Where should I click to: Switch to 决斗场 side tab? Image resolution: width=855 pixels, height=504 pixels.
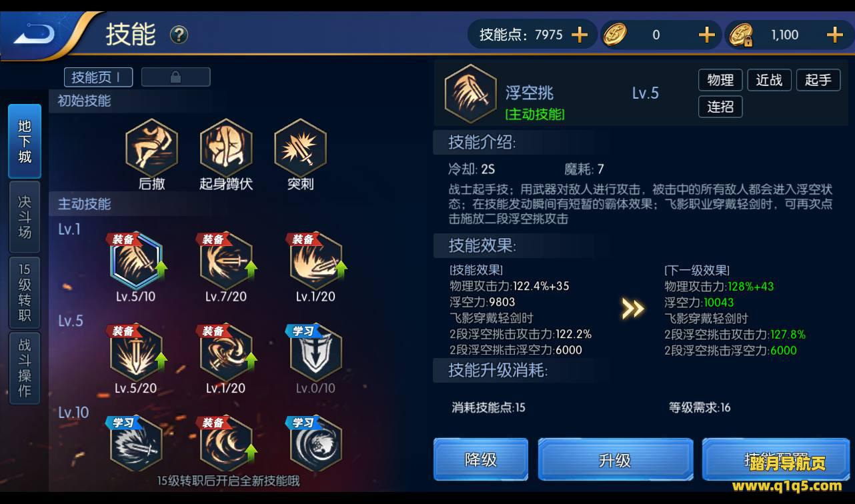click(x=25, y=217)
